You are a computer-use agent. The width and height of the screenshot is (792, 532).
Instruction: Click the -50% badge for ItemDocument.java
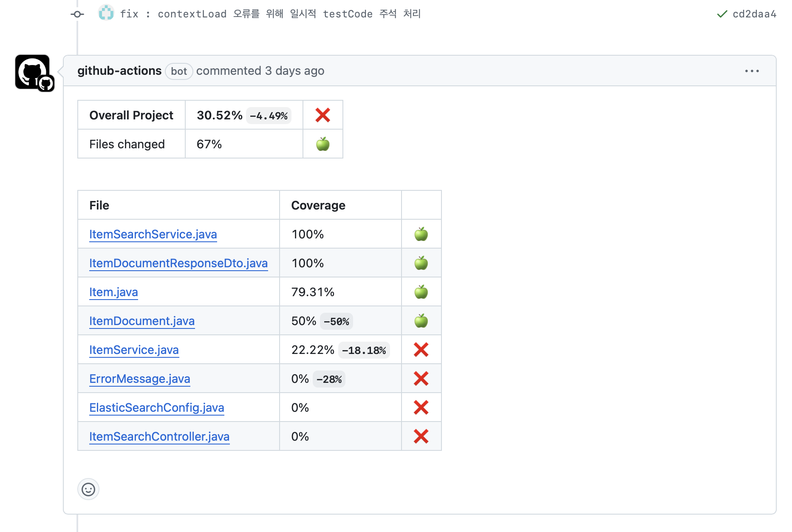click(337, 321)
